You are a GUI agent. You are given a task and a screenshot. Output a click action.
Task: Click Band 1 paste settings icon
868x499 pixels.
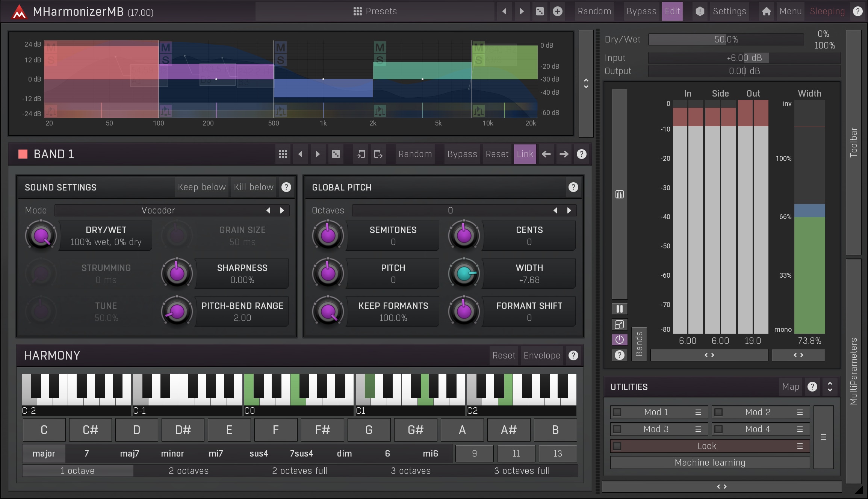pyautogui.click(x=378, y=154)
